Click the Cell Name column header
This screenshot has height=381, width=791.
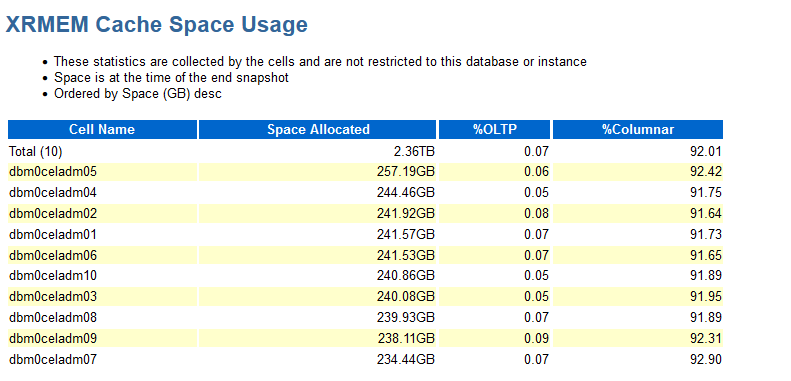click(102, 130)
